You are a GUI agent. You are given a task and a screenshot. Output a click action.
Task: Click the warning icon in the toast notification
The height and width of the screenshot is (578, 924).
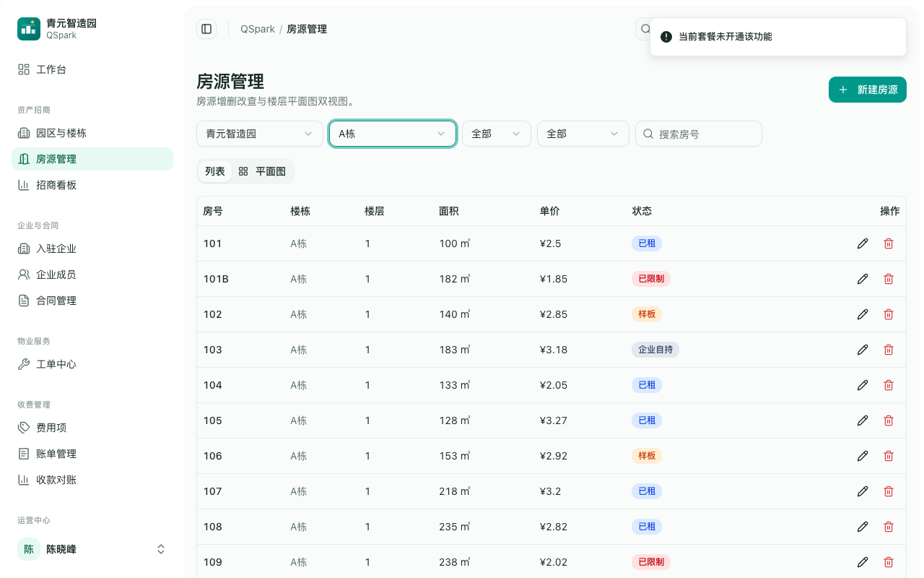click(666, 37)
